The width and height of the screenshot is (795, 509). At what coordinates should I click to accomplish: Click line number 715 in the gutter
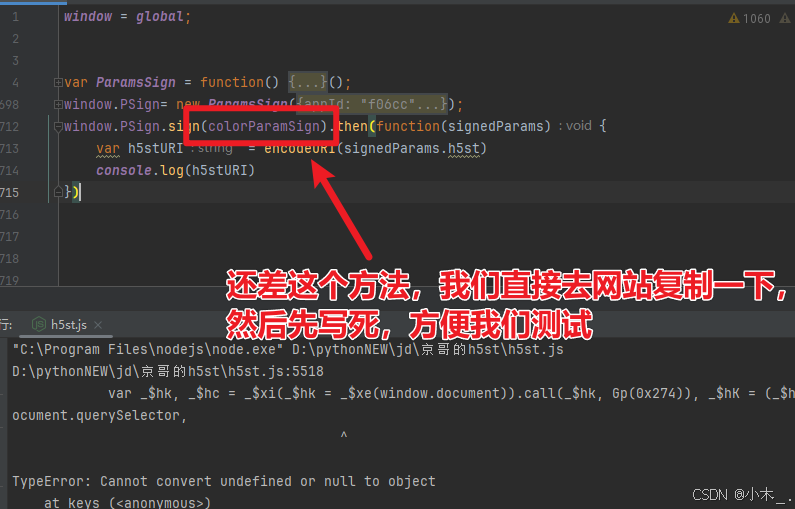[10, 193]
